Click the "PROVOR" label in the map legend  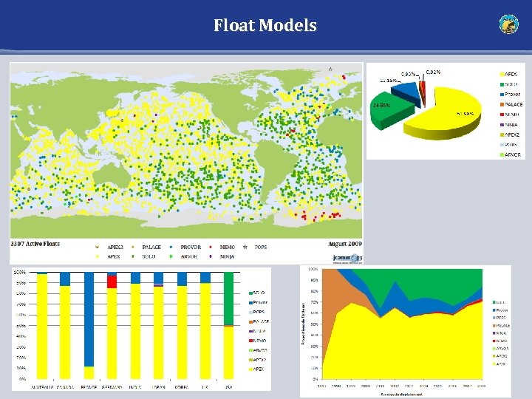pyautogui.click(x=191, y=247)
